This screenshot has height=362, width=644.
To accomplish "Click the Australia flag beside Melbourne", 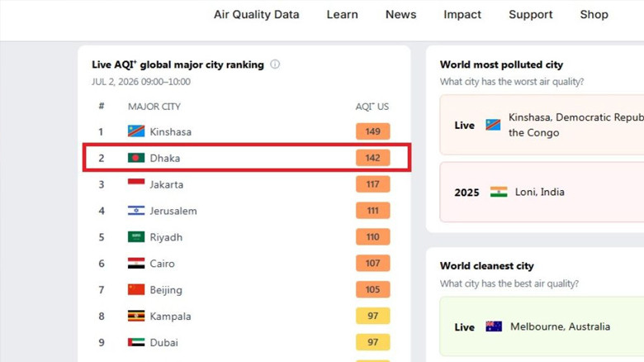I will click(x=494, y=326).
